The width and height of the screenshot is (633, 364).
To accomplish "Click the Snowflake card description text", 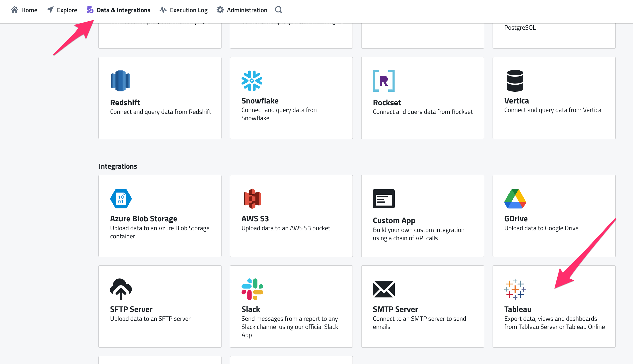I will pyautogui.click(x=280, y=114).
